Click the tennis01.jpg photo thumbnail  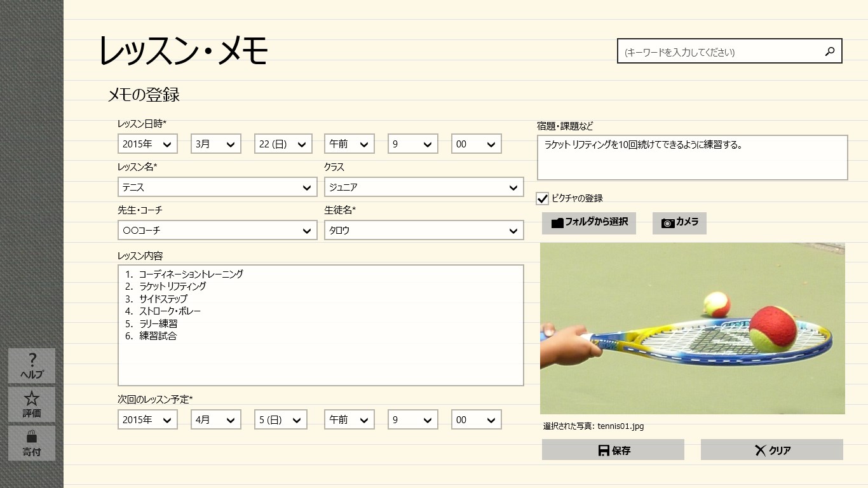692,327
